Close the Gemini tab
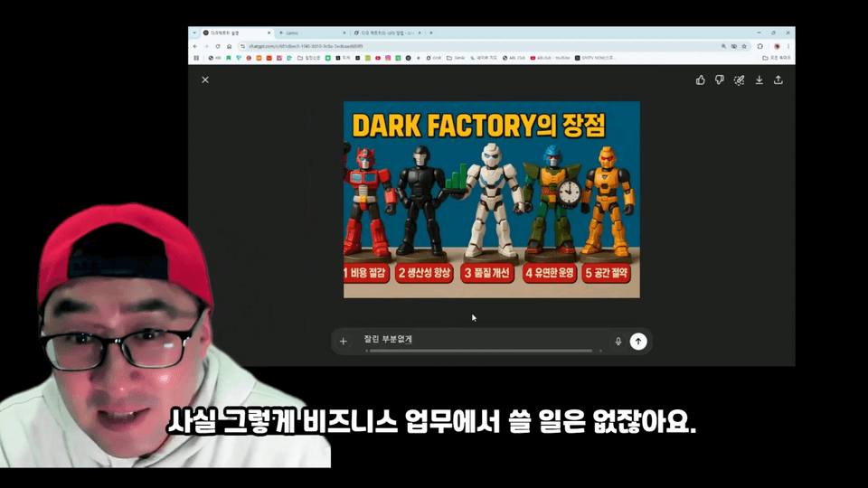 (344, 33)
